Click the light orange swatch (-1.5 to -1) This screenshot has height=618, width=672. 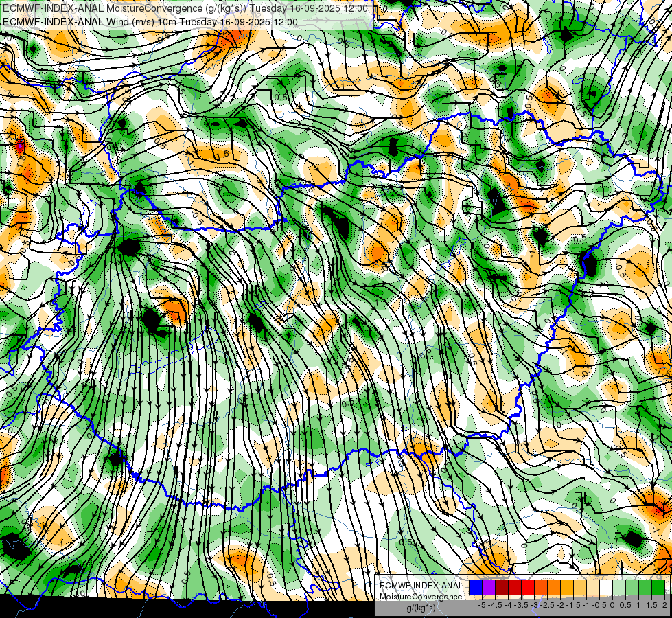tap(580, 587)
